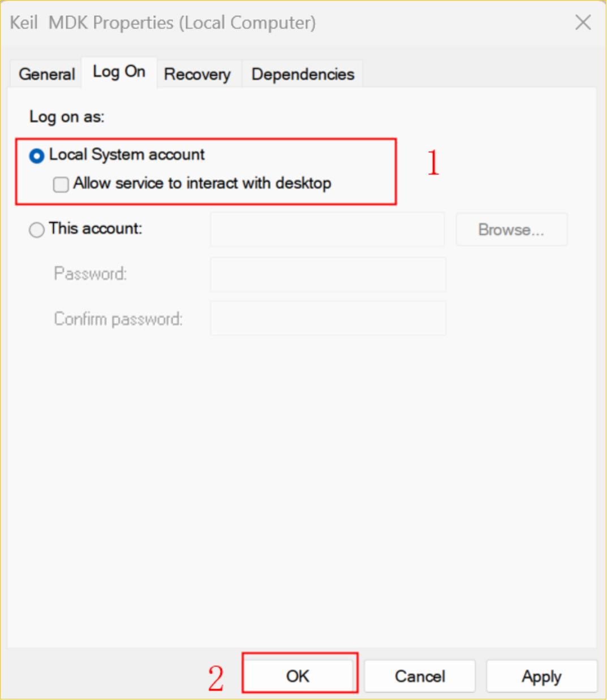
Task: Click the This account name field
Action: 327,230
